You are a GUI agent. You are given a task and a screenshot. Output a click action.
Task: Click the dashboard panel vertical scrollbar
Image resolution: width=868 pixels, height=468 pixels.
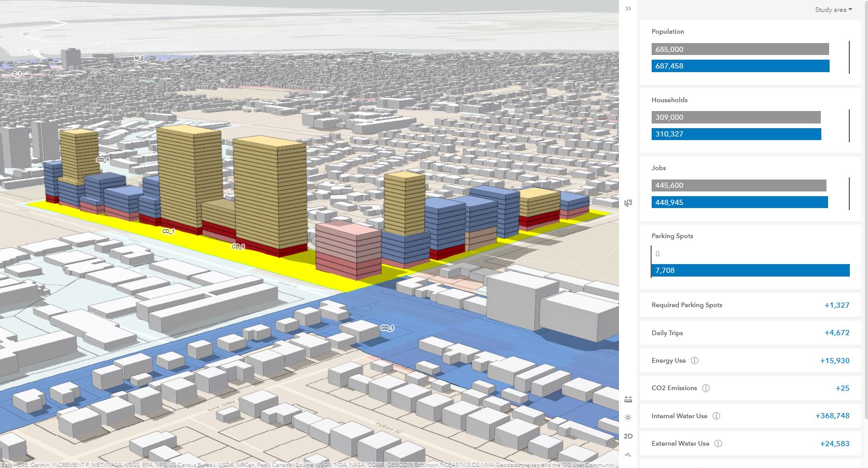point(865,208)
